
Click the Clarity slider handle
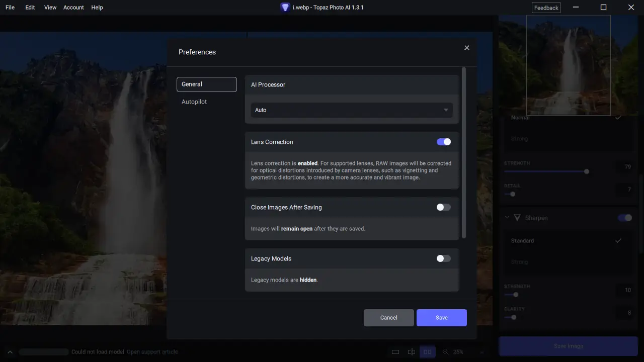click(514, 317)
